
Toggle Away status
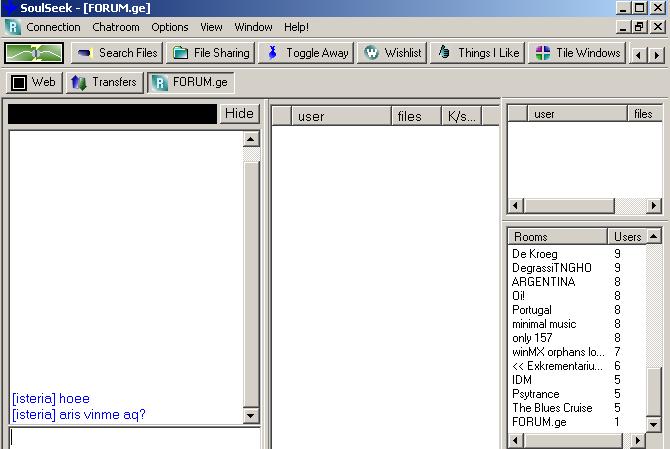click(306, 53)
